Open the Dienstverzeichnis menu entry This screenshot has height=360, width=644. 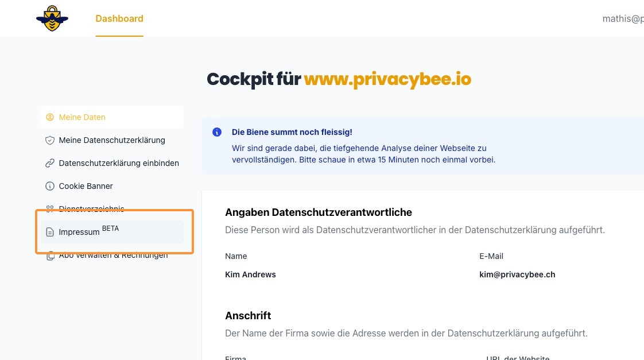pyautogui.click(x=91, y=209)
